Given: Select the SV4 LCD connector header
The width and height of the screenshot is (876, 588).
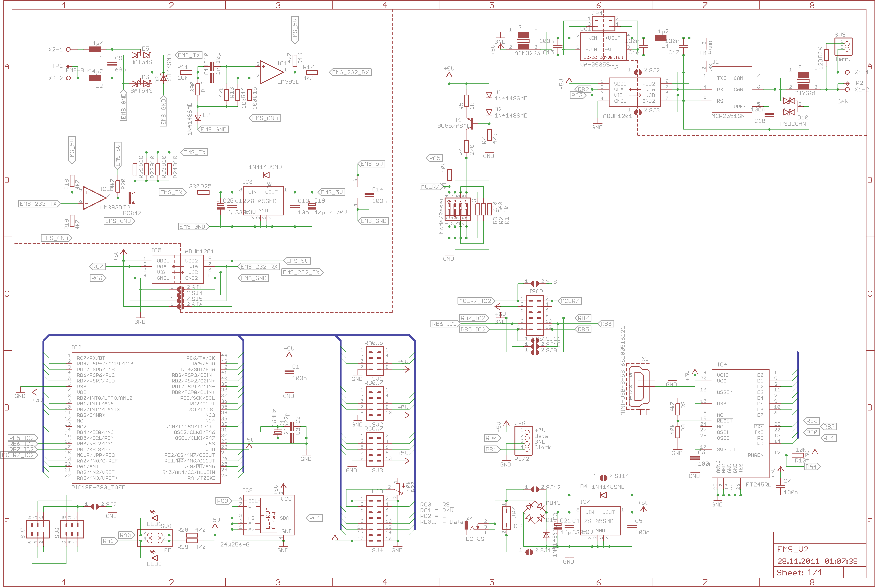Looking at the screenshot, I should pyautogui.click(x=375, y=521).
